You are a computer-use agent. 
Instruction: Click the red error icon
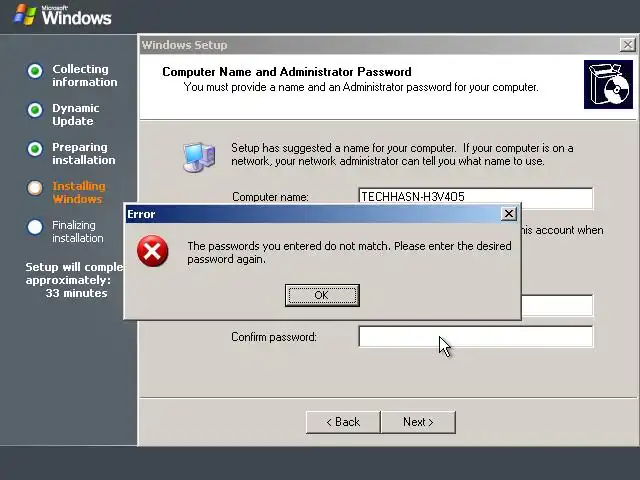(x=152, y=251)
